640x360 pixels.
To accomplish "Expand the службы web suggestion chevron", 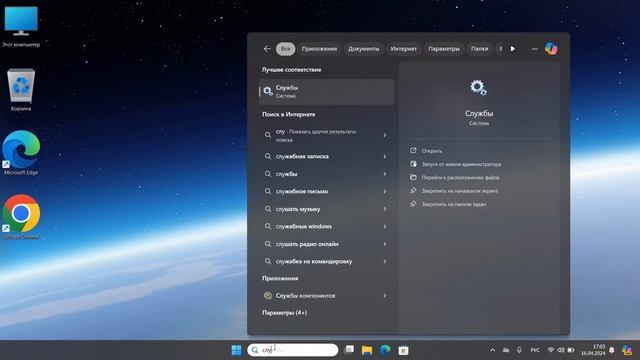I will 384,174.
